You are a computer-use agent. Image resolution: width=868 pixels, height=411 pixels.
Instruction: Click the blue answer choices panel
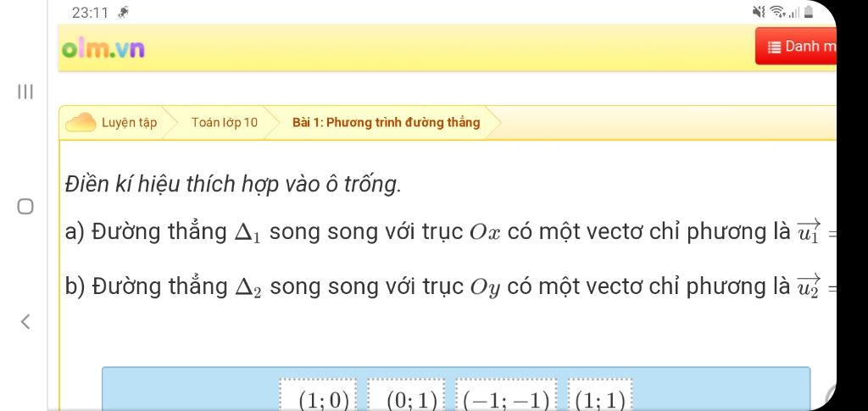point(455,388)
